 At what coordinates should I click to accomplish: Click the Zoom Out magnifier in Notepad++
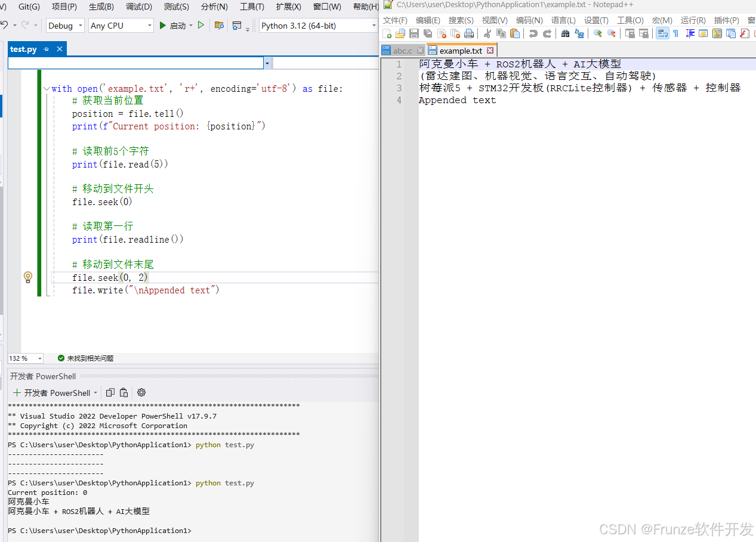(x=612, y=33)
